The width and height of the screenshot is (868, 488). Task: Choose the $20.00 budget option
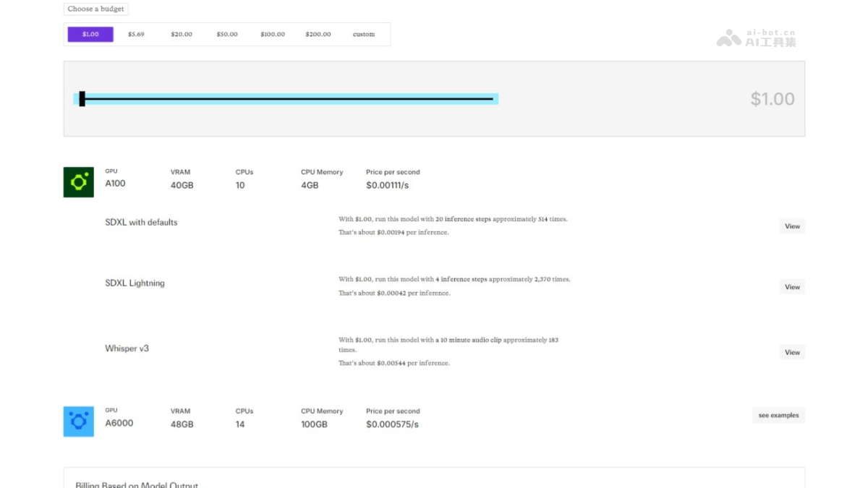point(182,34)
